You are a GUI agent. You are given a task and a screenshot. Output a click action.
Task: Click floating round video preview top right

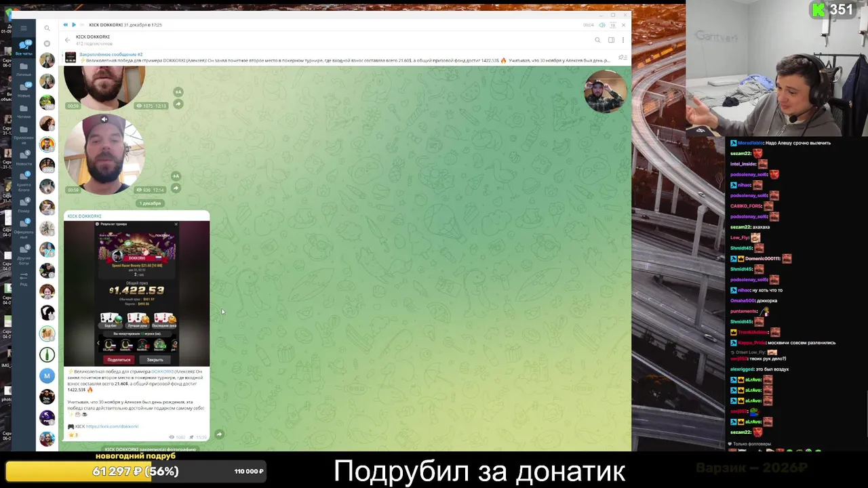[605, 91]
